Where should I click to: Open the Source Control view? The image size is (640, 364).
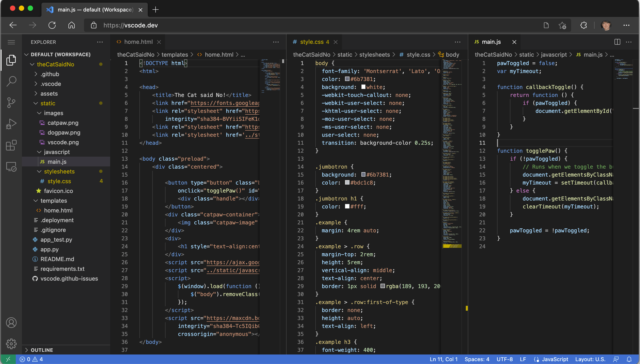pyautogui.click(x=11, y=102)
